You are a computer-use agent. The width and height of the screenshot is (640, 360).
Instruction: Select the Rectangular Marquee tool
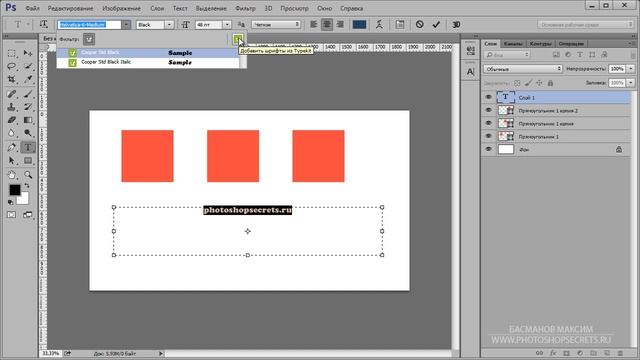11,53
